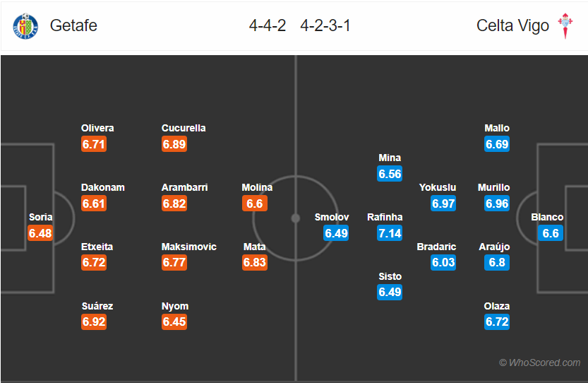Open the Celta Vigo team name link
The image size is (588, 383).
pyautogui.click(x=512, y=26)
